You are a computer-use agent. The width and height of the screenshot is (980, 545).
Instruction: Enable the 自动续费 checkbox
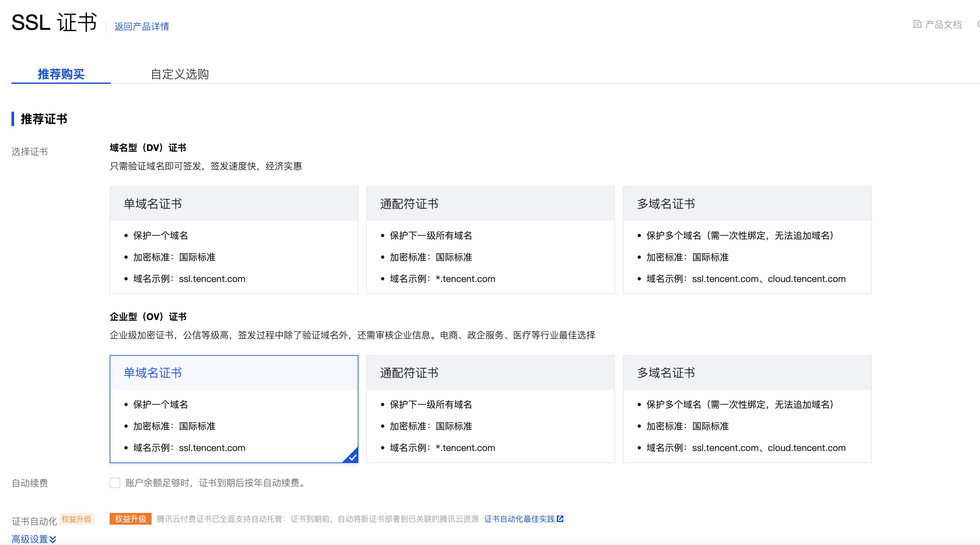pos(115,482)
